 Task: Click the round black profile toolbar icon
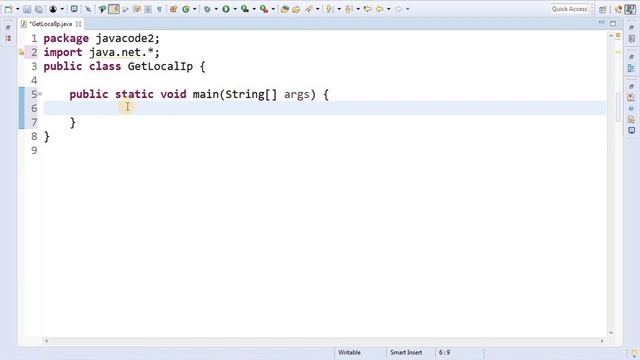point(53,9)
